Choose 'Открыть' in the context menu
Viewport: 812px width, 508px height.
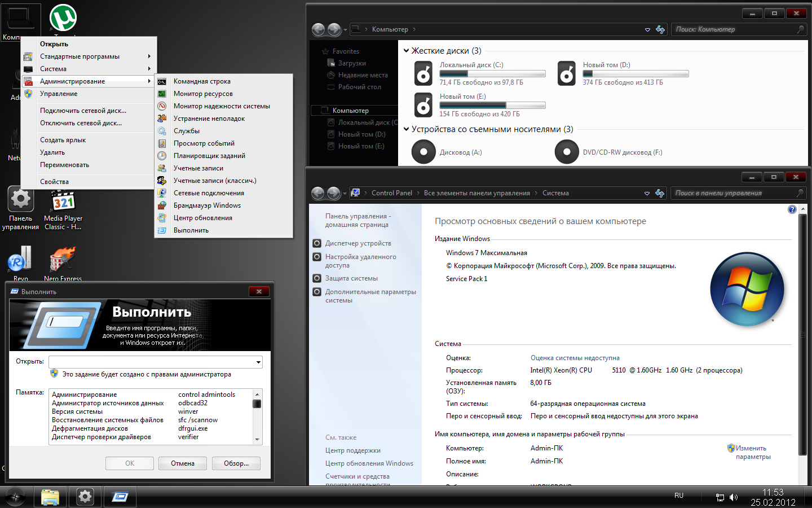point(54,44)
